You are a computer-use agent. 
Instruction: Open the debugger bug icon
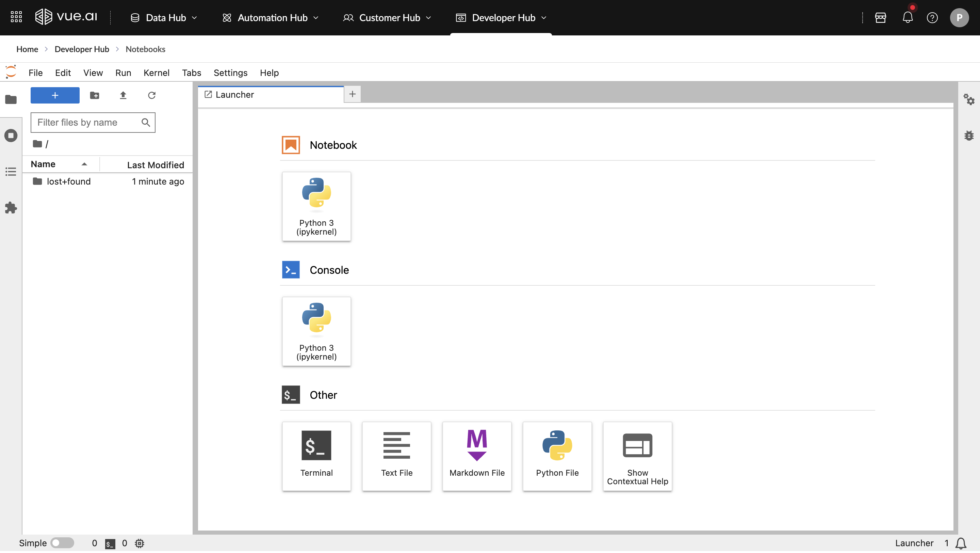[x=968, y=136]
